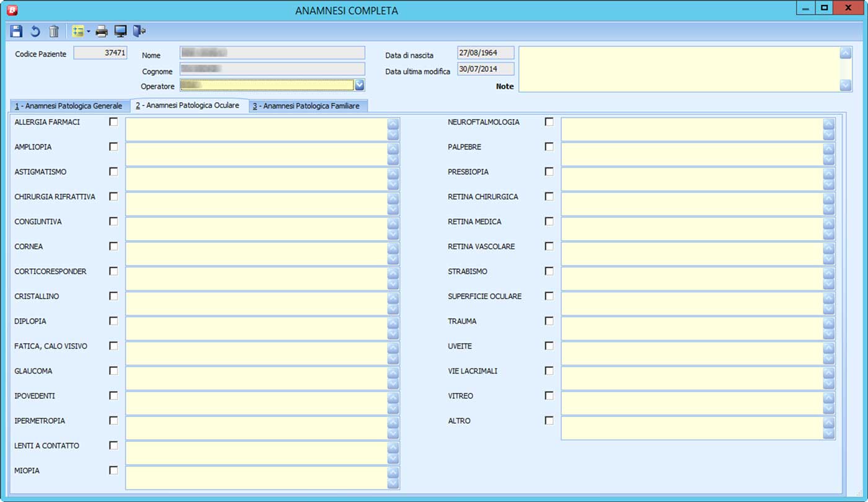Click the exit door icon

(139, 31)
